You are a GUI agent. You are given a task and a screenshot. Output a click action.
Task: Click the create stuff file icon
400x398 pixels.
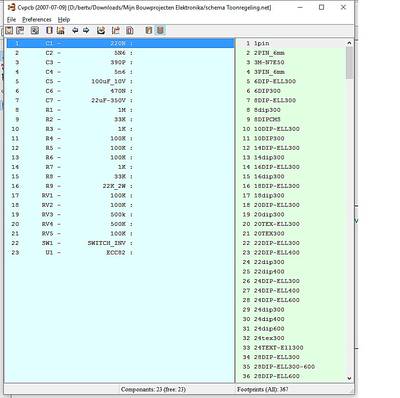pos(115,31)
